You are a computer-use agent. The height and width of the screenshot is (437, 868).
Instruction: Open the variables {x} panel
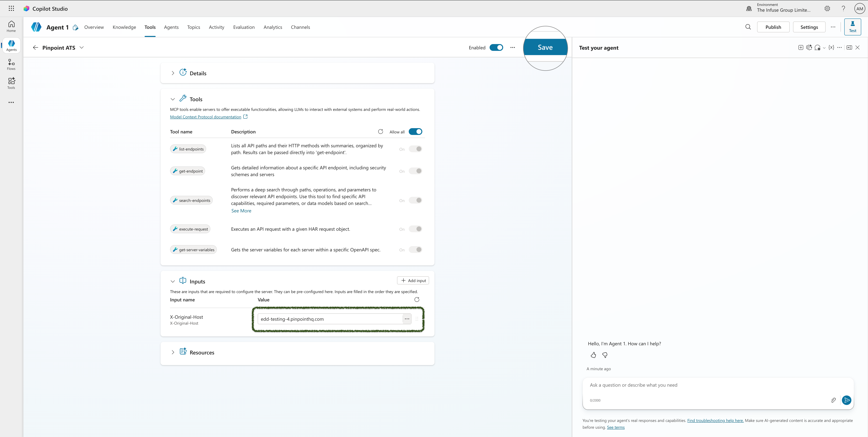click(831, 47)
